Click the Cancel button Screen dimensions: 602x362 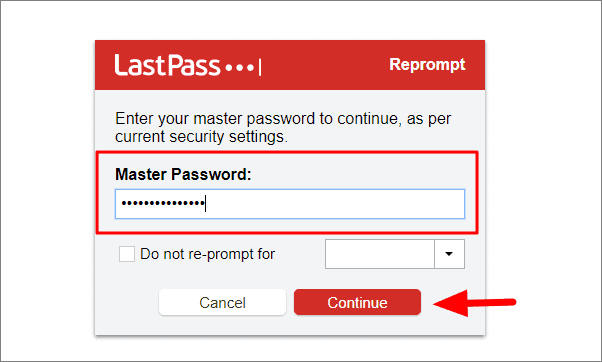[222, 302]
